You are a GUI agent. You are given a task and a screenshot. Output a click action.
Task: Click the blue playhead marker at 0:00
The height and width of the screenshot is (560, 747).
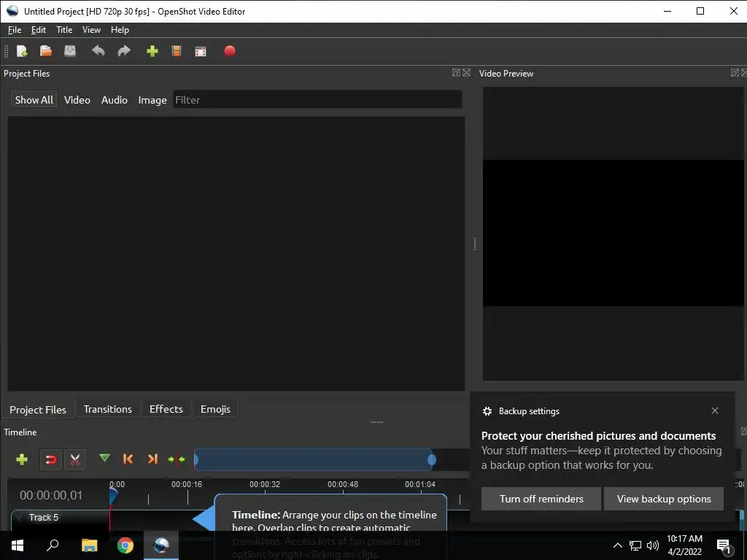pos(113,496)
